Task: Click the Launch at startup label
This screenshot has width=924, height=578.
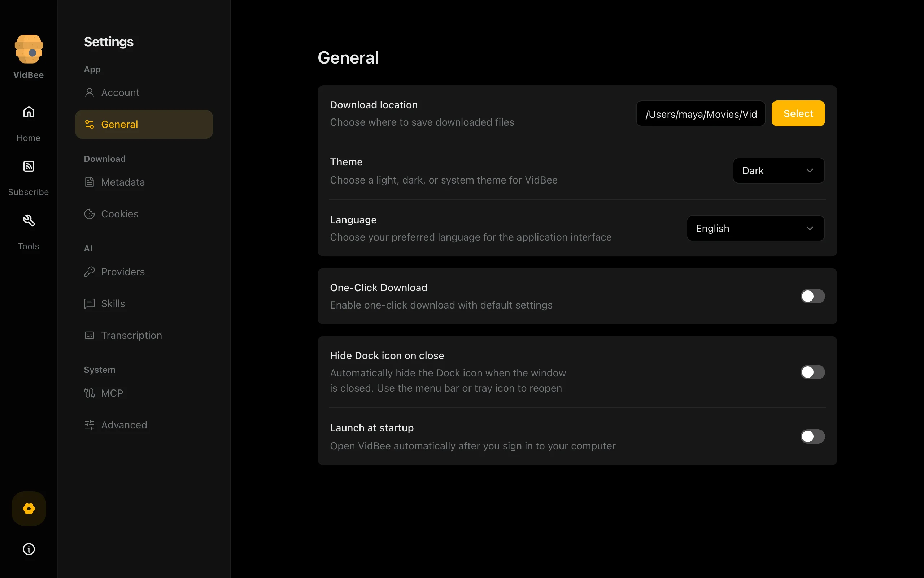Action: pos(371,428)
